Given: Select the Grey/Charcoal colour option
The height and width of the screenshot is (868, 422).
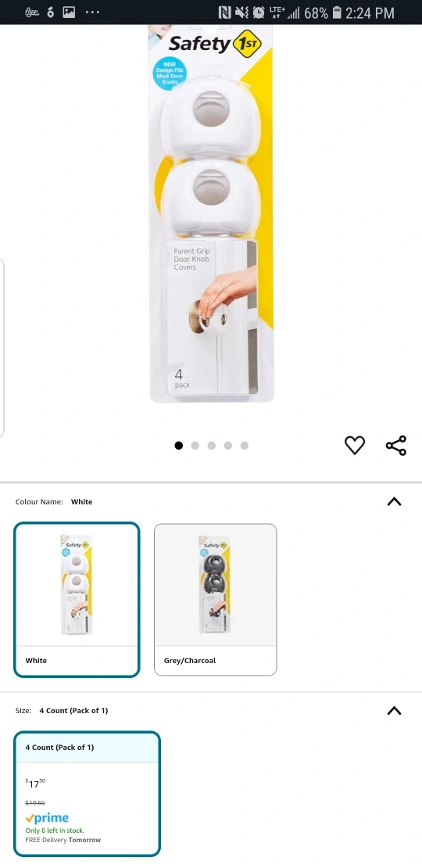Looking at the screenshot, I should coord(215,600).
